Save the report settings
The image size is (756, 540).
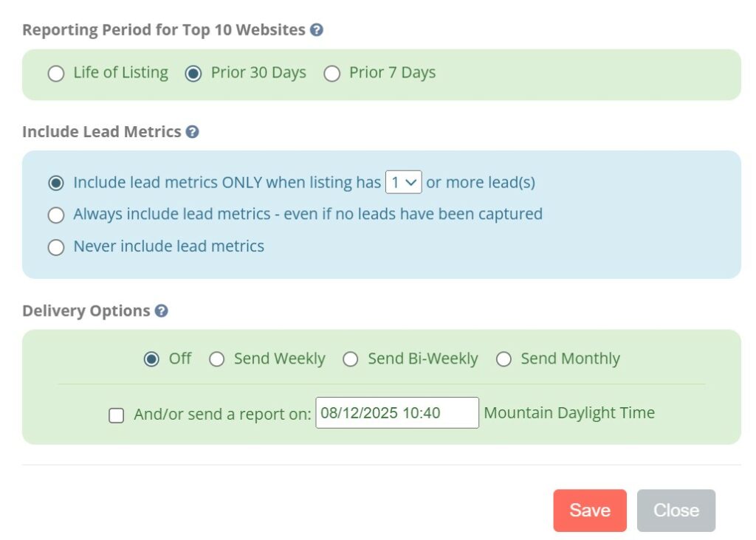590,510
